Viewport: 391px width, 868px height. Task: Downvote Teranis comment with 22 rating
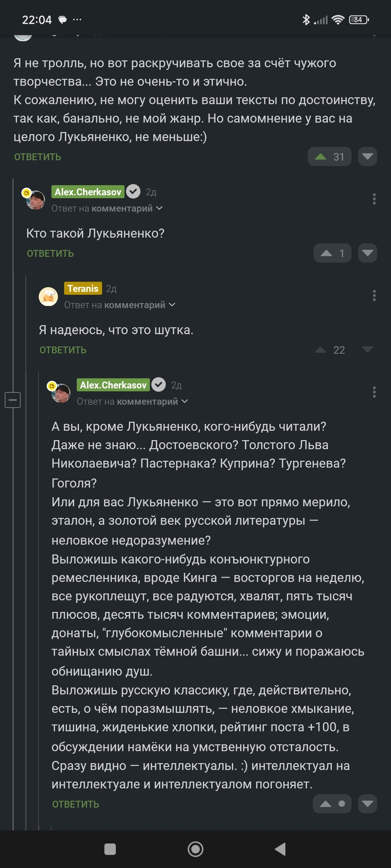tap(367, 350)
